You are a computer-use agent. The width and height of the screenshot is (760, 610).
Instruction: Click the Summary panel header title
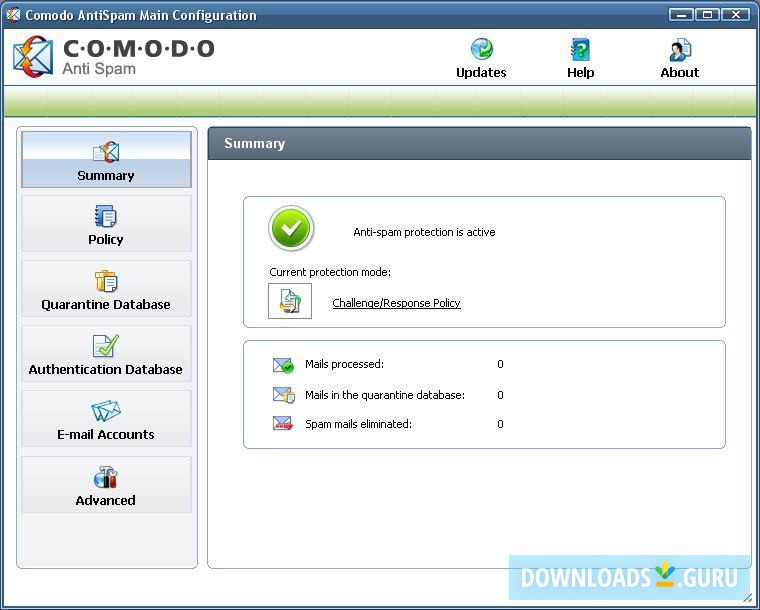[x=254, y=143]
